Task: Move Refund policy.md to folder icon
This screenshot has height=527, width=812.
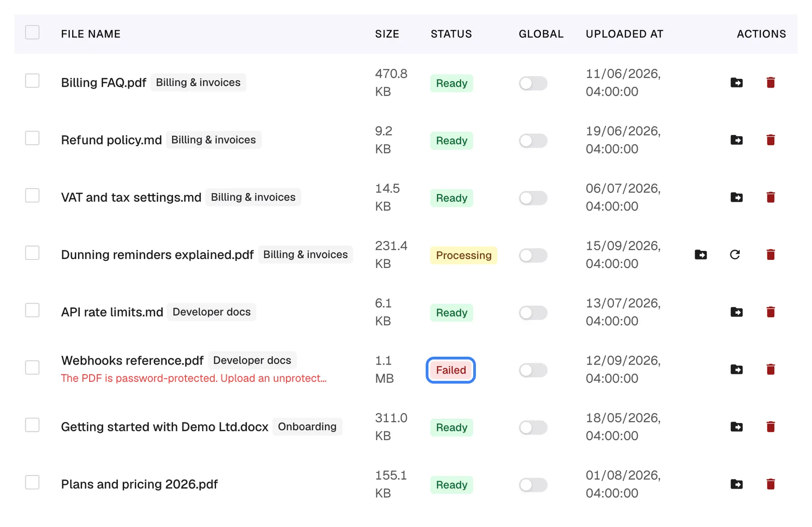Action: pos(736,140)
